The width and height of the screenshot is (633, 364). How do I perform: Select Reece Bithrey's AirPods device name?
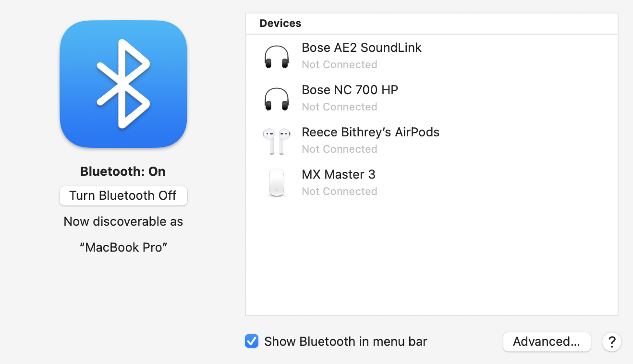(371, 132)
